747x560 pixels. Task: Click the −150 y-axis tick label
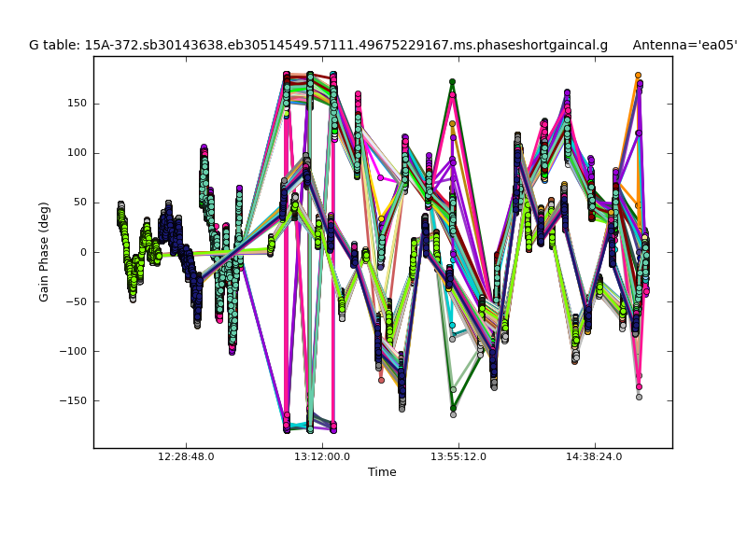click(x=72, y=400)
